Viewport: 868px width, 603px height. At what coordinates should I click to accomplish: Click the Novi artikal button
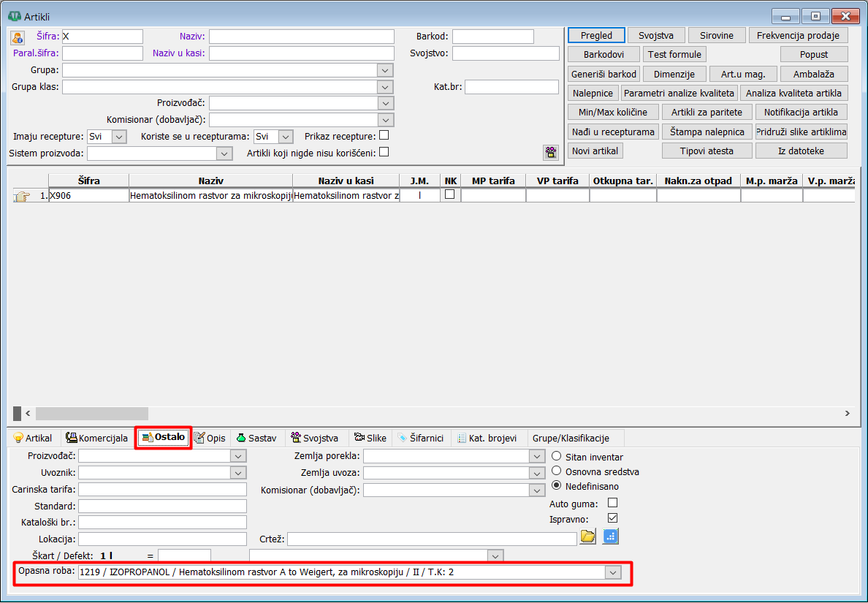pyautogui.click(x=595, y=151)
